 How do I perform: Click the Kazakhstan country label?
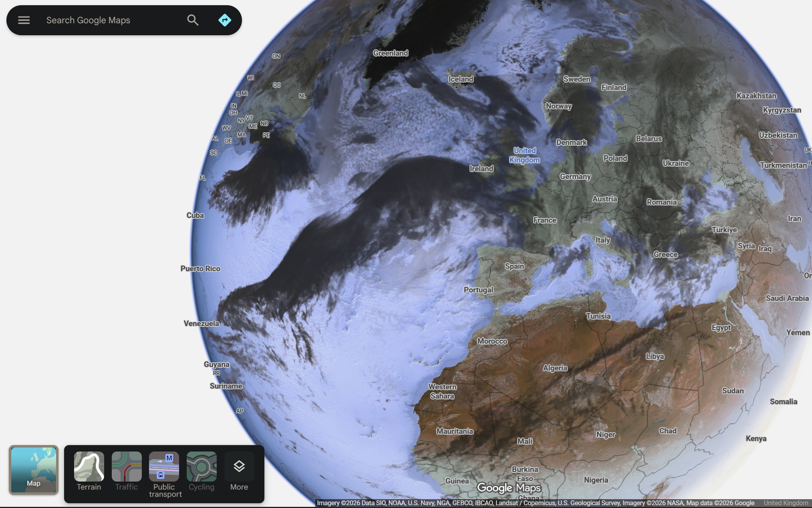[x=756, y=96]
